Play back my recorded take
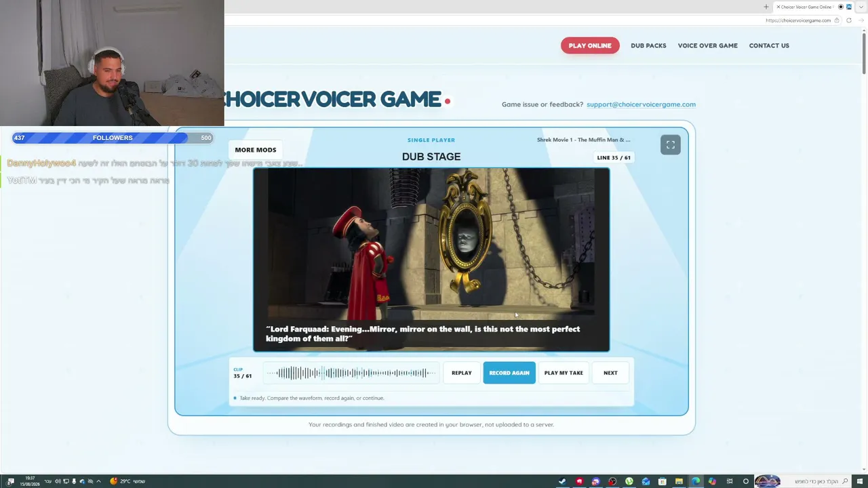Viewport: 868px width, 488px height. point(564,373)
